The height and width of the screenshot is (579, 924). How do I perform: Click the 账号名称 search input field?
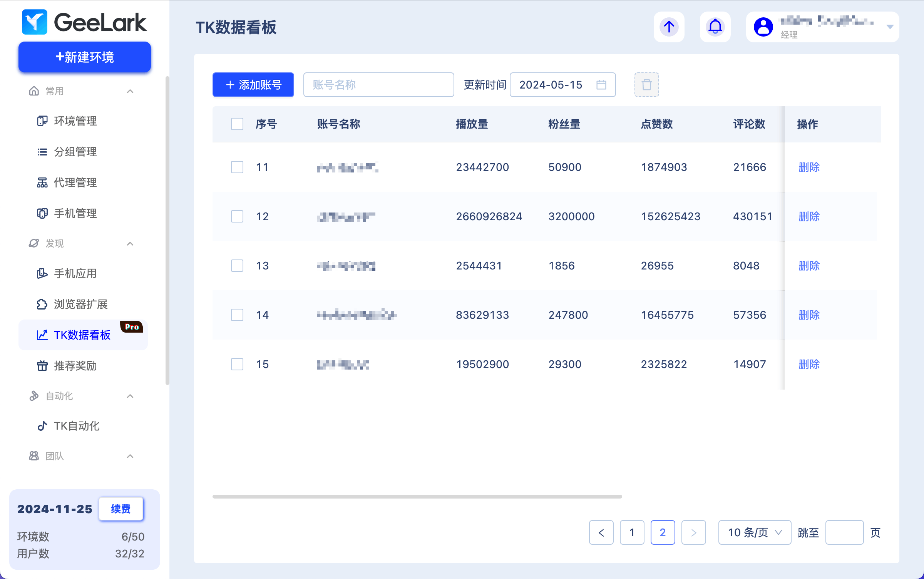point(378,85)
